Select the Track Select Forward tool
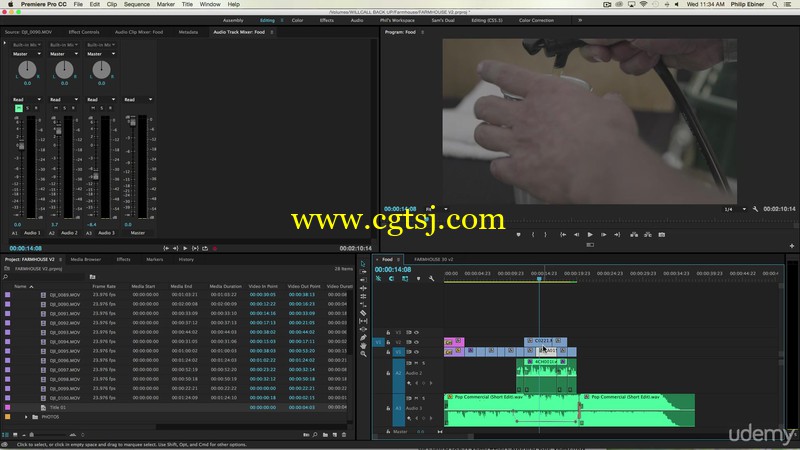The image size is (800, 450). [363, 272]
